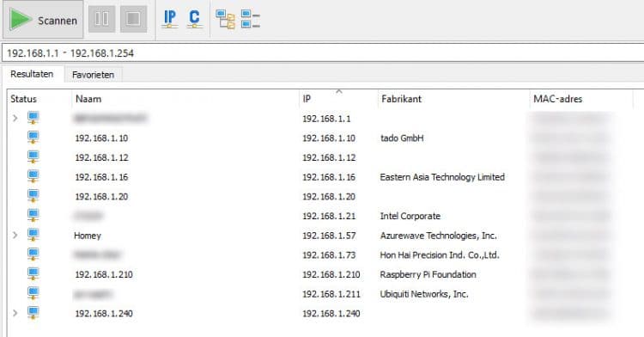Click device icon of Eastern Asia Technology row
This screenshot has height=337, width=644.
(x=33, y=177)
